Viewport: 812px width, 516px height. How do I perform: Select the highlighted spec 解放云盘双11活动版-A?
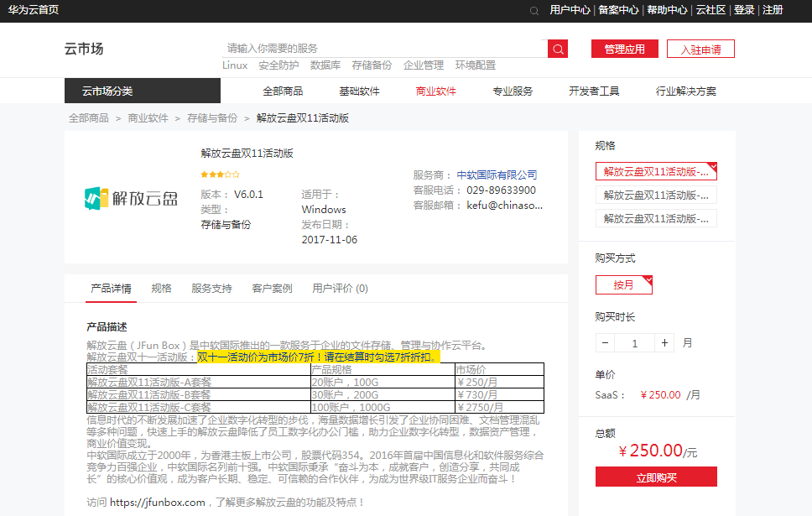tap(655, 171)
